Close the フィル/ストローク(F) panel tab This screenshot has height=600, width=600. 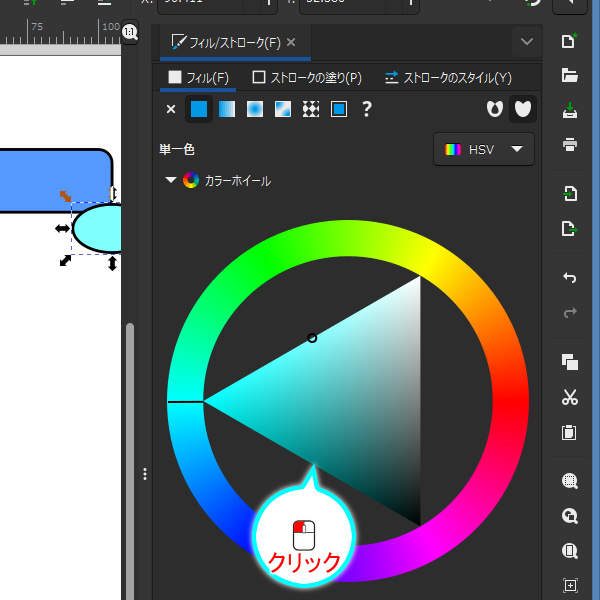point(291,42)
